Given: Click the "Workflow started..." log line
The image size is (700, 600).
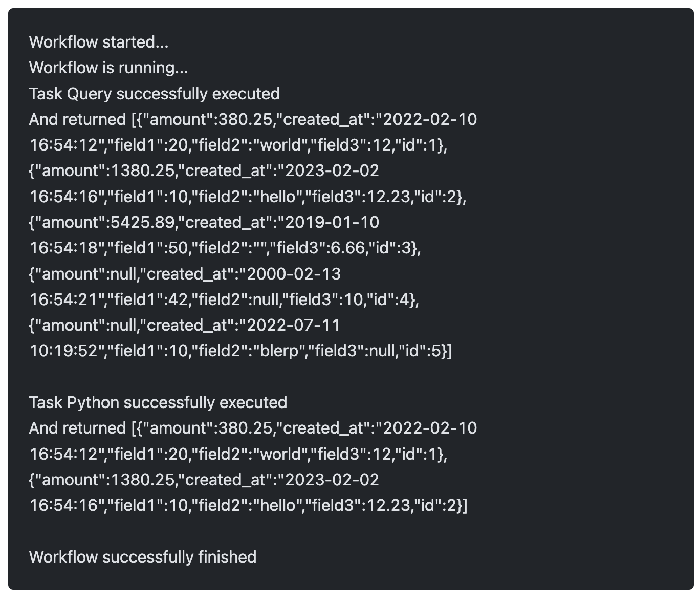Looking at the screenshot, I should coord(99,42).
